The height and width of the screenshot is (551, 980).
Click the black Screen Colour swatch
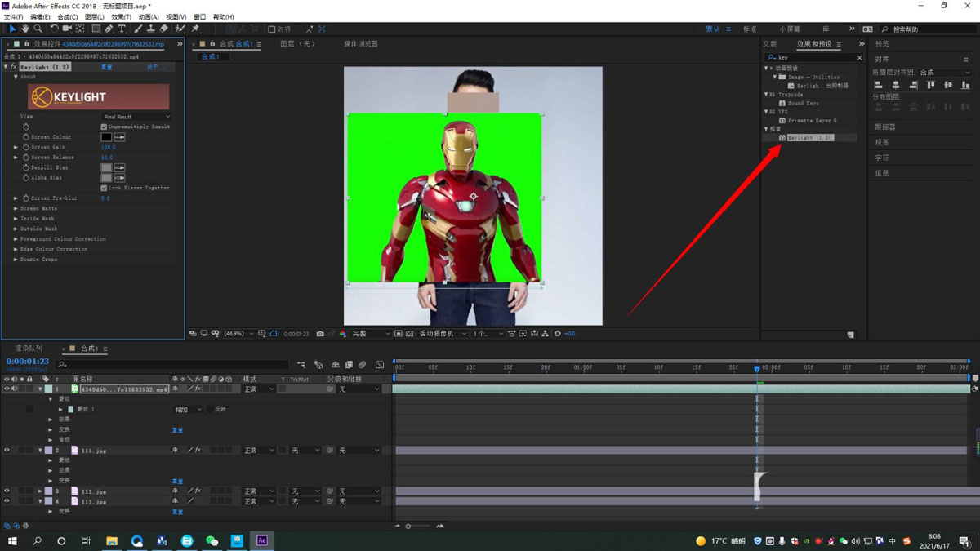106,137
